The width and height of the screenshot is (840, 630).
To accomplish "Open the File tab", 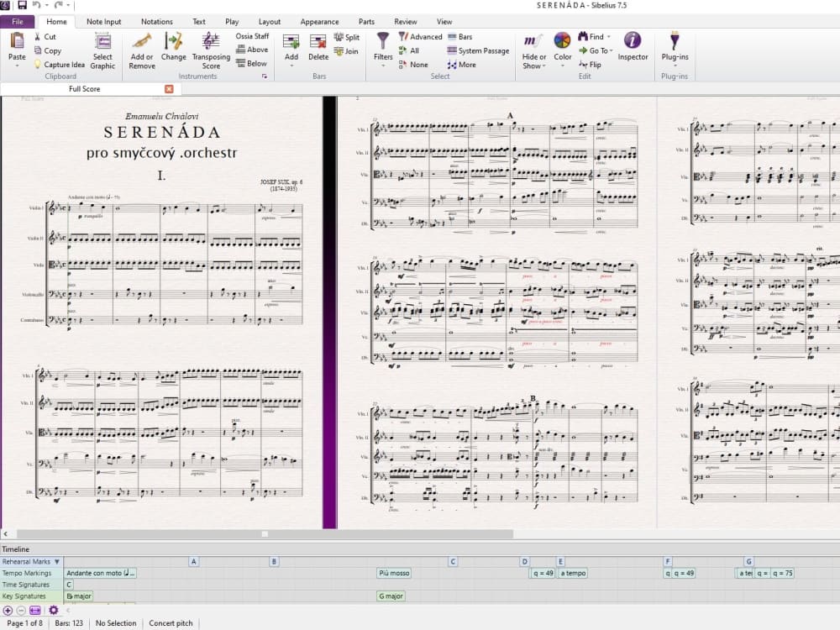I will [x=18, y=22].
